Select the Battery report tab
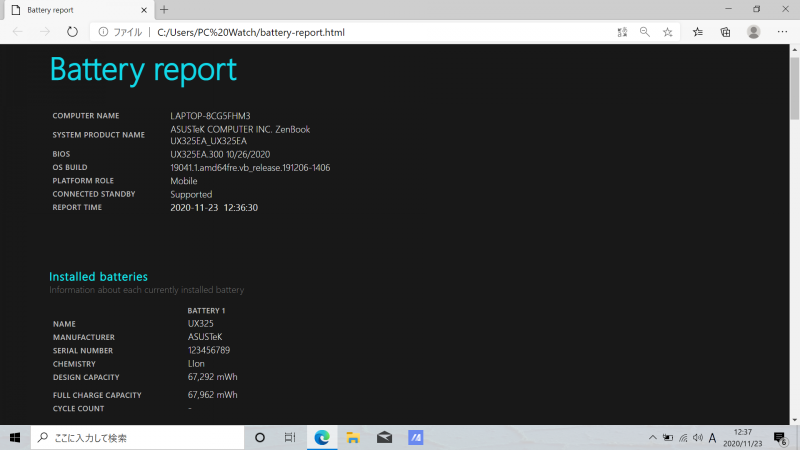Viewport: 800px width, 450px height. point(77,10)
